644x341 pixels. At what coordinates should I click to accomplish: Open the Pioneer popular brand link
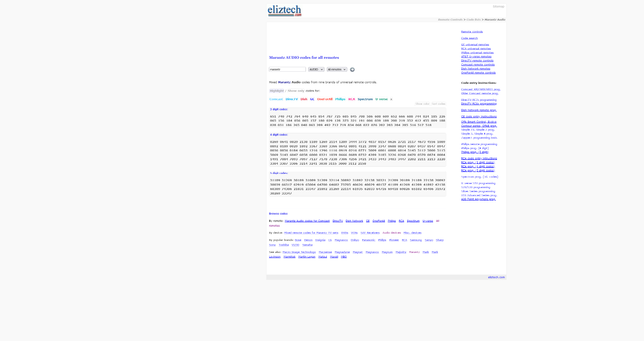click(x=394, y=240)
